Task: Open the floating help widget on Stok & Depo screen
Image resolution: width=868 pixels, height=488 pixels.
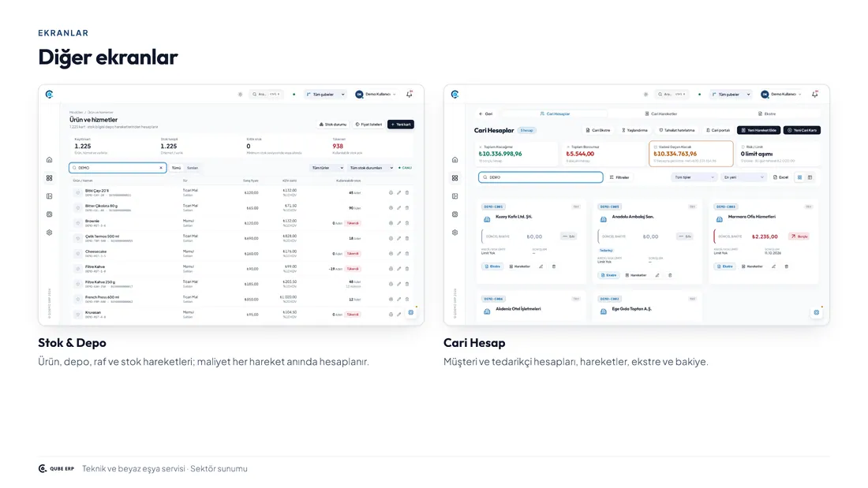Action: pyautogui.click(x=411, y=313)
